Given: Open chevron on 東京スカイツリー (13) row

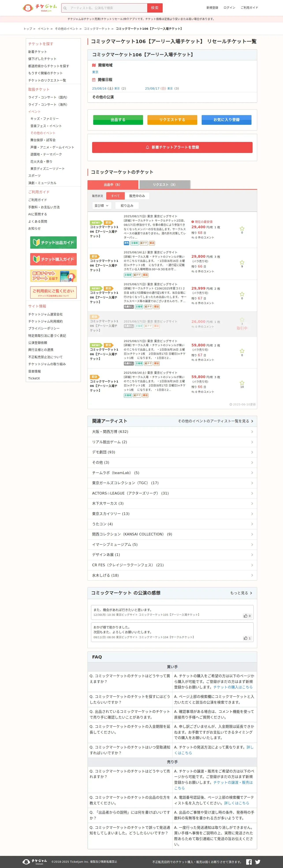Looking at the screenshot, I should coord(252,514).
